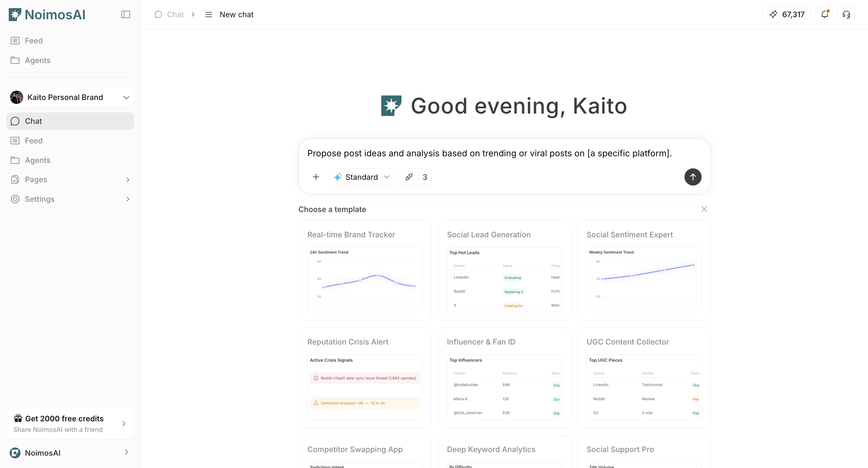Click the Reddit r/SaaS data-sync alert
868x468 pixels.
[365, 378]
